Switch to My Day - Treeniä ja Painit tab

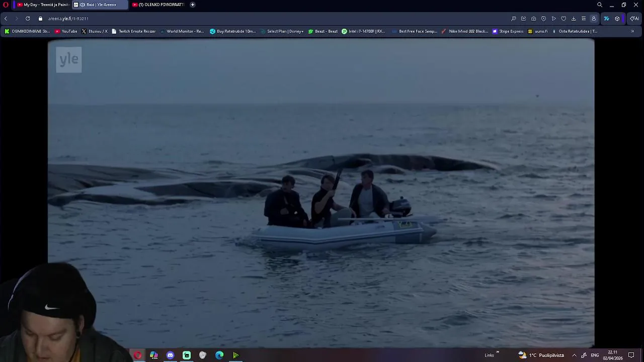(42, 5)
